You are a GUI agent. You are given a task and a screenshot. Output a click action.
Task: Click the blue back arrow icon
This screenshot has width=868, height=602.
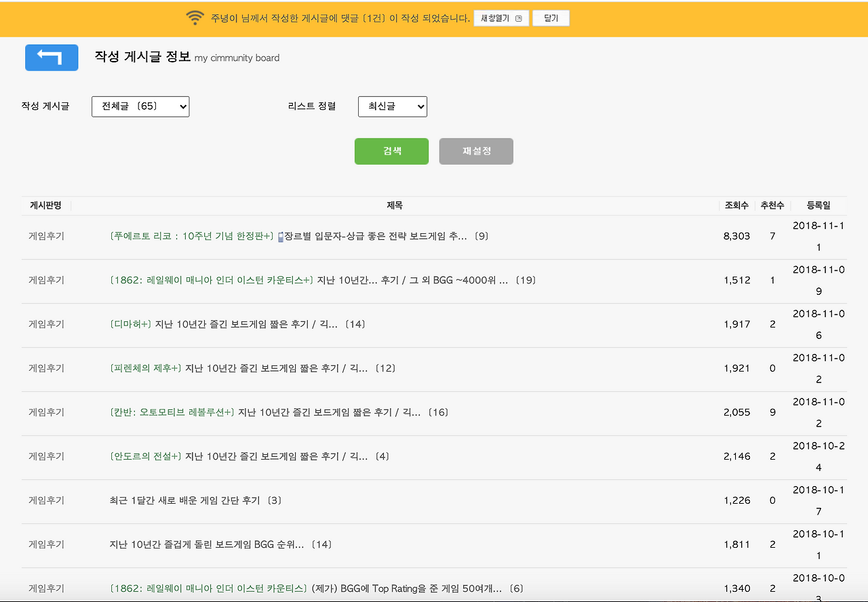click(52, 58)
